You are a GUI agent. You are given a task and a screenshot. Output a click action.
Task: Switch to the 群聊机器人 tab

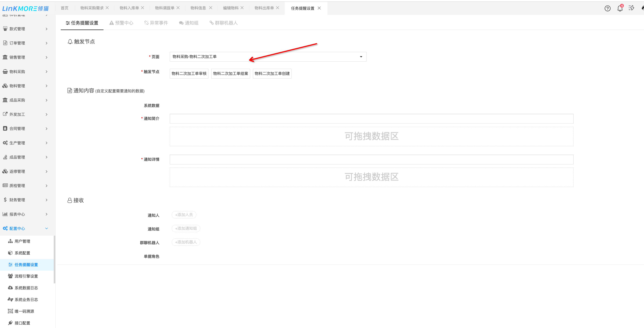224,23
